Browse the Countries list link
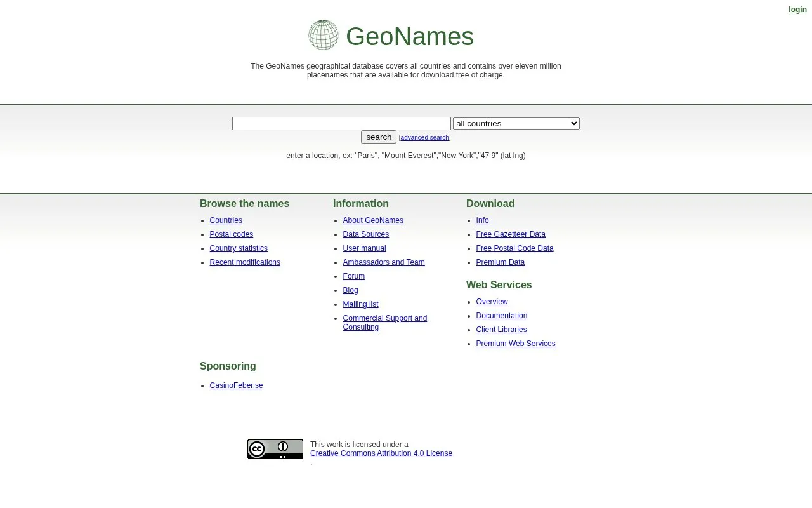 click(226, 220)
